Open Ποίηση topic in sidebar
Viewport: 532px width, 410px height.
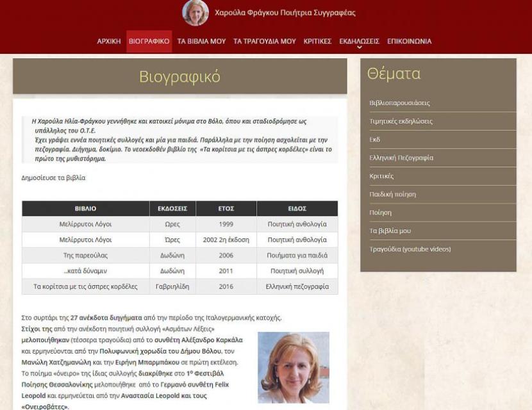click(x=380, y=213)
